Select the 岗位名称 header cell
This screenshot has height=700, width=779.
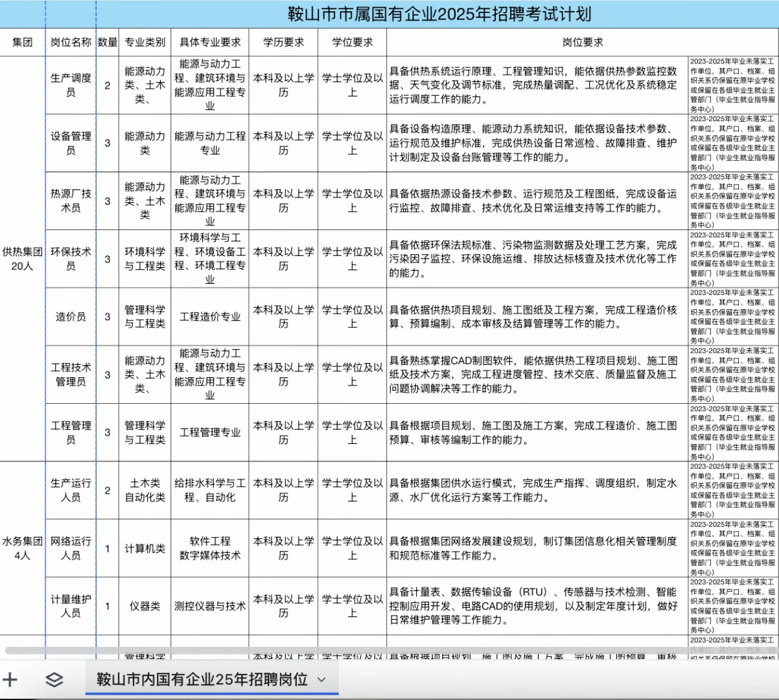[x=71, y=42]
